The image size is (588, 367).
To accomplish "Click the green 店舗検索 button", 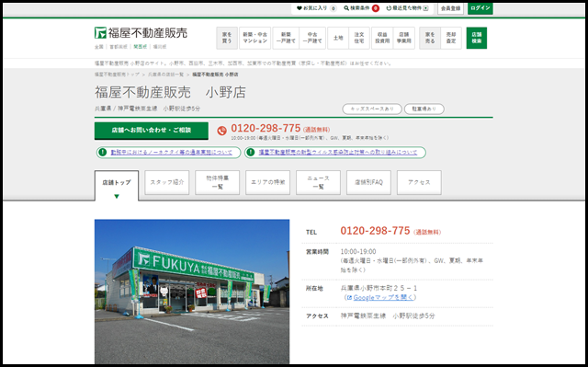I will click(477, 38).
